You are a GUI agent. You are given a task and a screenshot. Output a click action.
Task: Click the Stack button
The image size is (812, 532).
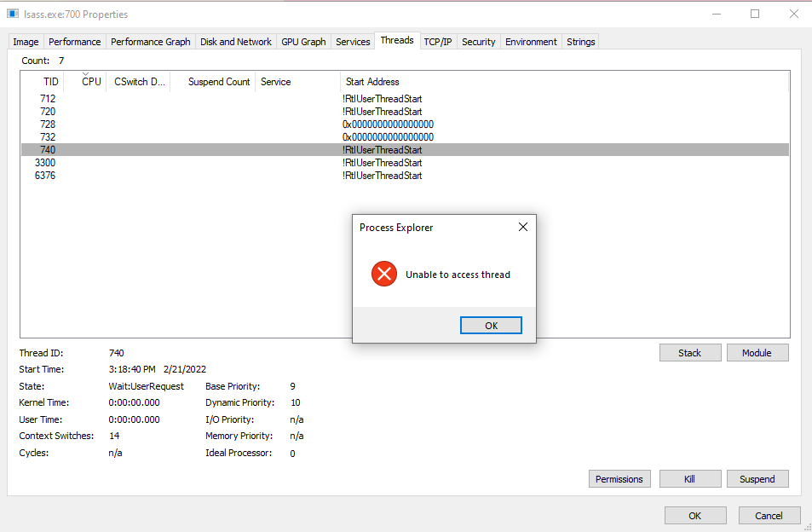(690, 353)
